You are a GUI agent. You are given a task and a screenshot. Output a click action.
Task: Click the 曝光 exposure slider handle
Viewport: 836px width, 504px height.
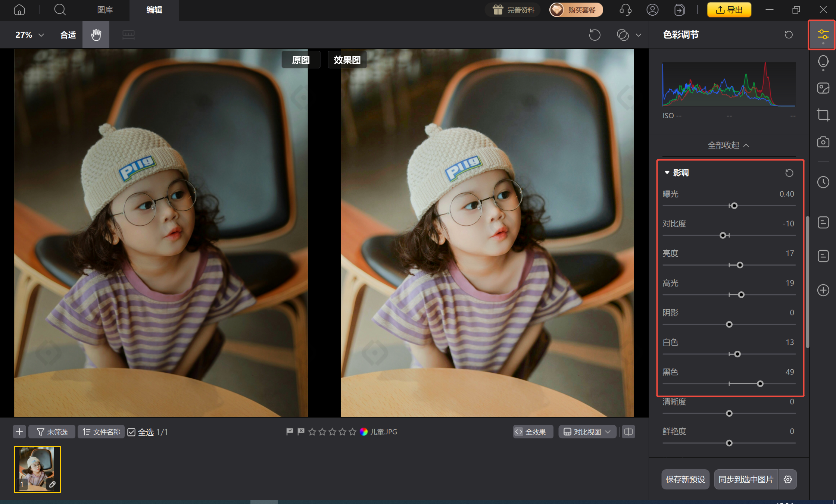coord(734,206)
